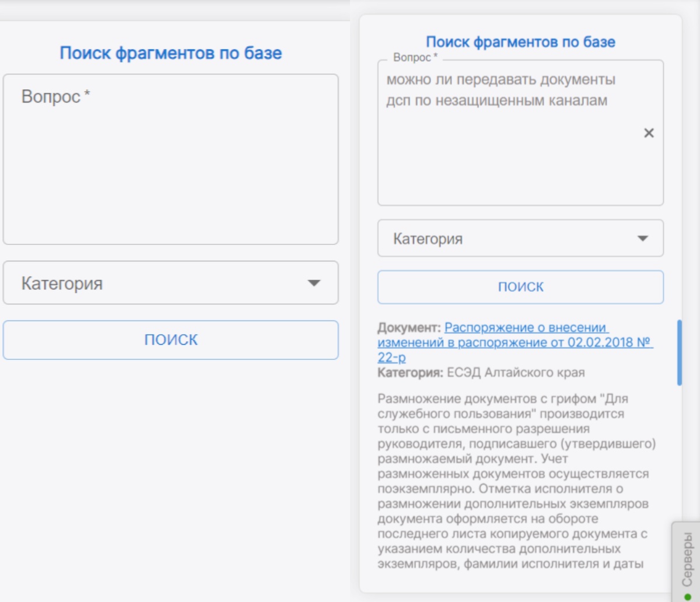Click the bold 'Документ:' label
The image size is (700, 602).
409,328
